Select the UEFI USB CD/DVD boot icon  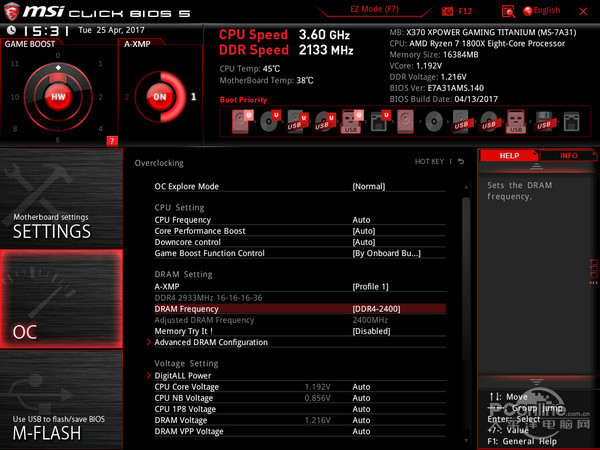pos(325,121)
